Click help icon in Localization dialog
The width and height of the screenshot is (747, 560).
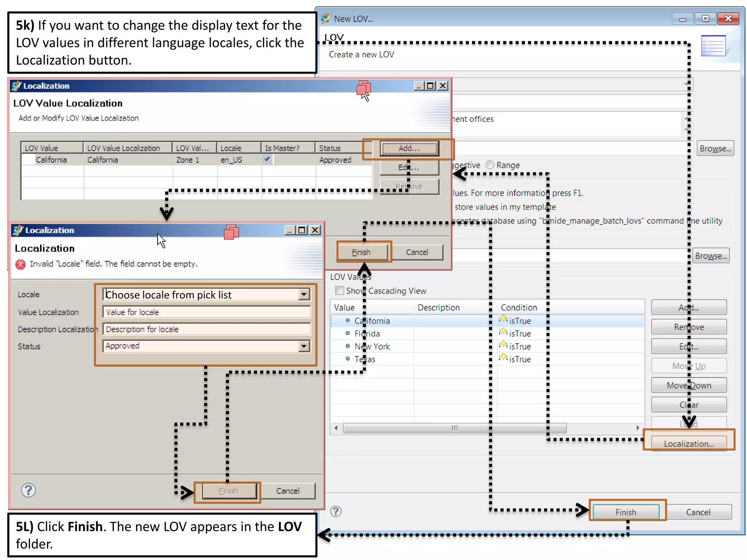[28, 490]
